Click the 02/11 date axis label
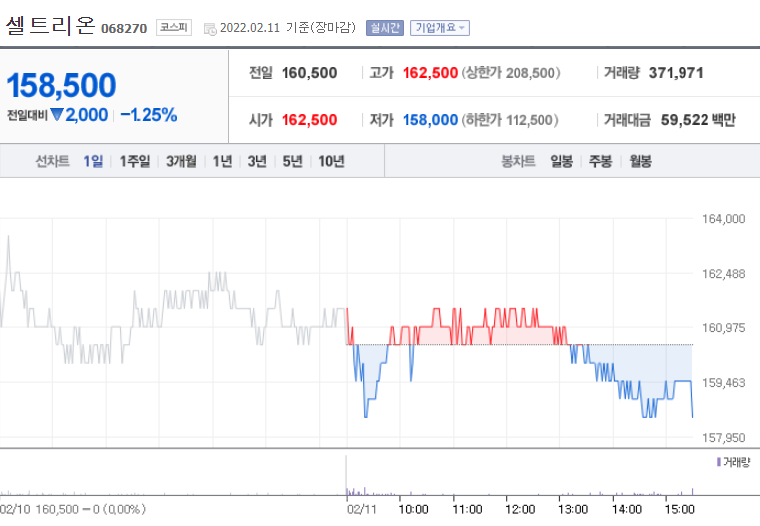This screenshot has width=760, height=526. tap(362, 510)
